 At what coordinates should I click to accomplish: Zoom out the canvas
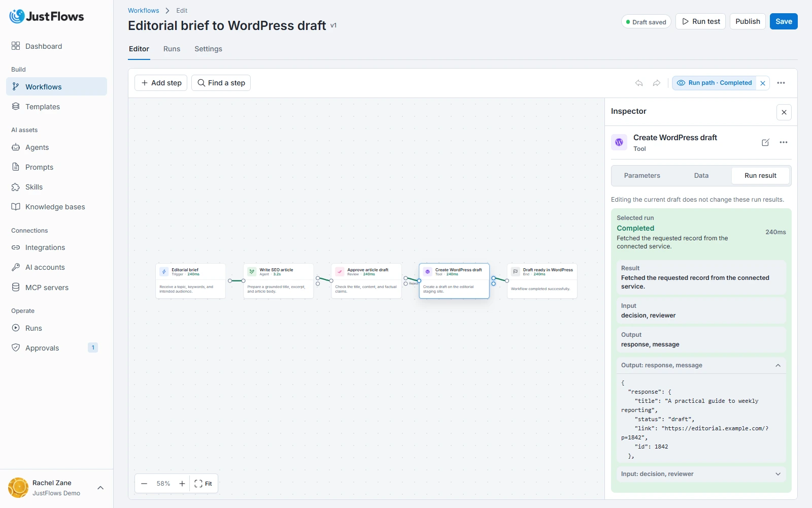click(144, 484)
